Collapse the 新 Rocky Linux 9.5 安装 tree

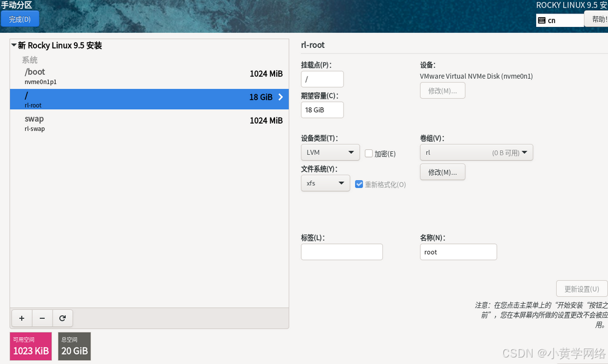(14, 45)
